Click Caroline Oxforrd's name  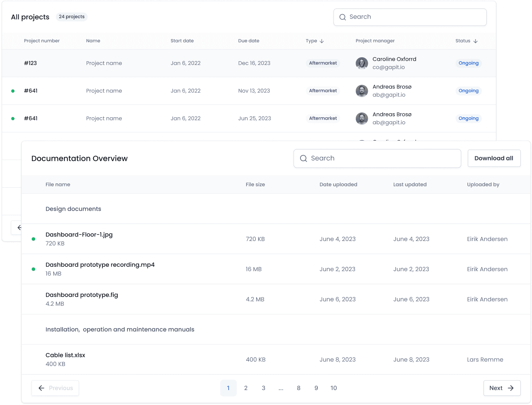click(394, 59)
